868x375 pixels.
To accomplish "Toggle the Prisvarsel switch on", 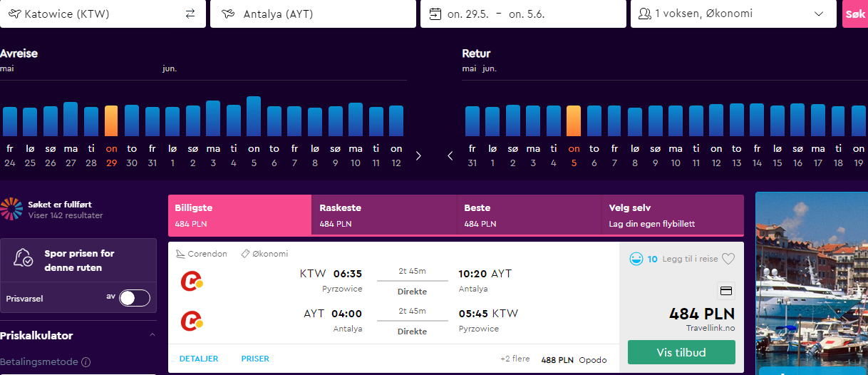I will pyautogui.click(x=135, y=298).
